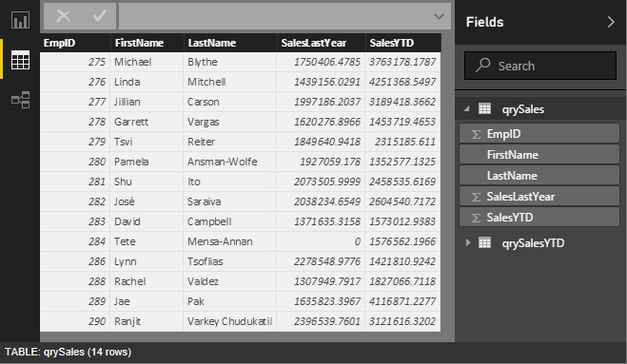Click first name Garrett
Screen dimensions: 627x364
tap(131, 122)
